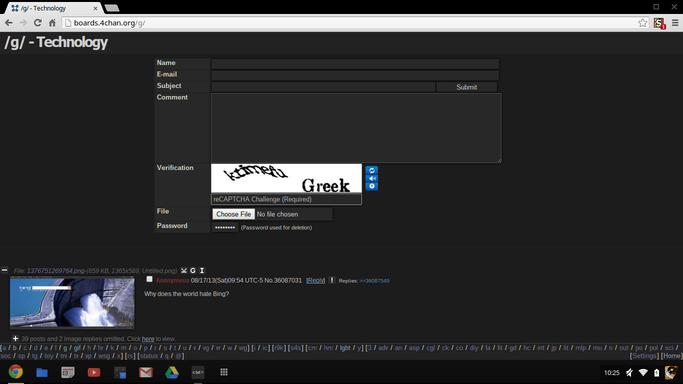Open the Reply link on the Bing post
The height and width of the screenshot is (384, 683).
click(315, 280)
